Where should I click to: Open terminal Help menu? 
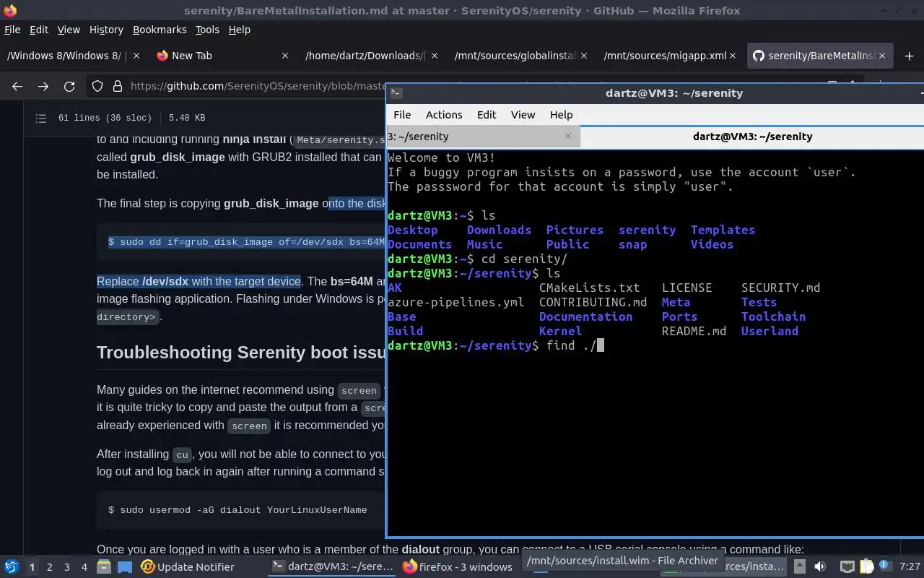[561, 115]
